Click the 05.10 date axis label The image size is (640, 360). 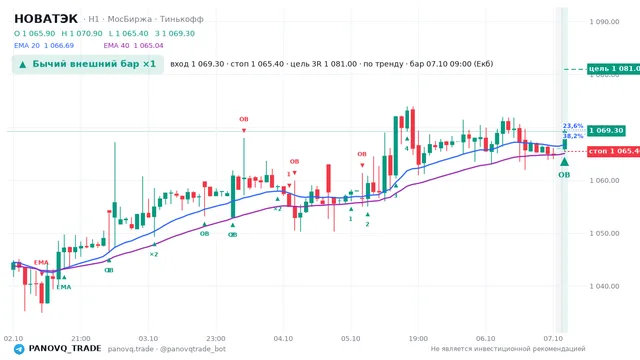point(351,339)
